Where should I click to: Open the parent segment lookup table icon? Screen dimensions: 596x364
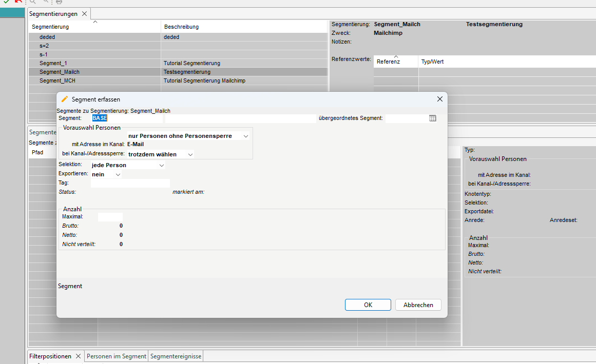(433, 118)
